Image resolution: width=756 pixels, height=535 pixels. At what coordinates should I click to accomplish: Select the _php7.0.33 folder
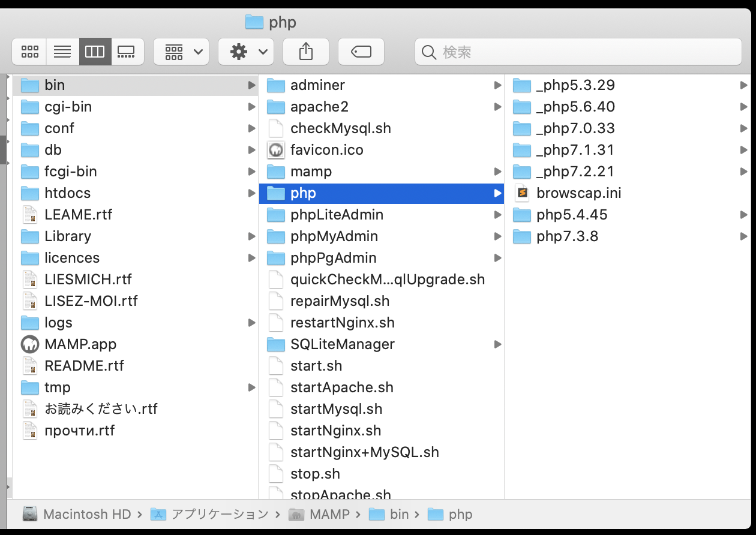pos(628,128)
